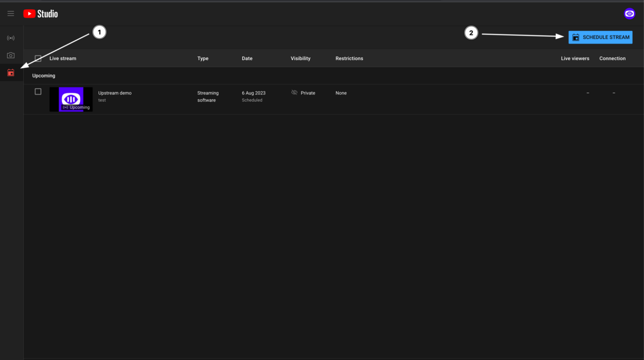Select the Upcoming section label
The image size is (644, 360).
(44, 75)
